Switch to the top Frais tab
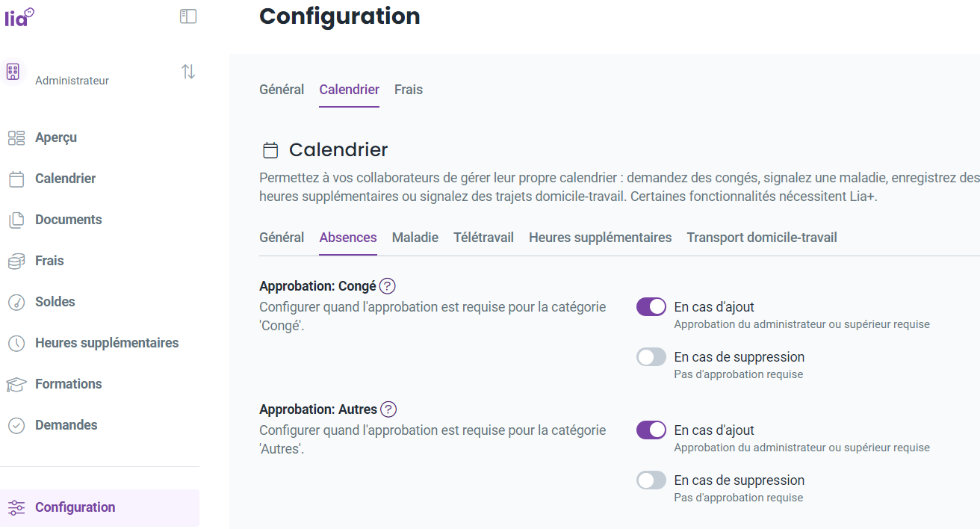The image size is (980, 529). 409,90
